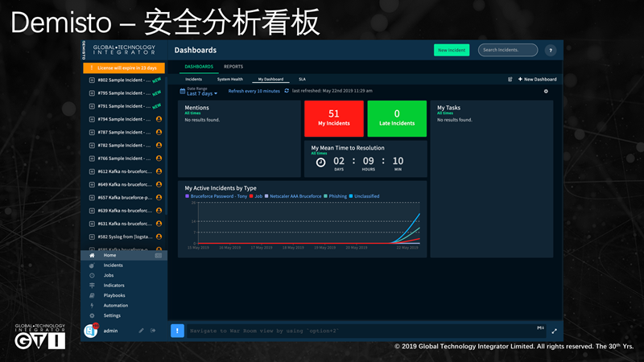Viewport: 644px width, 362px height.
Task: Expand incident #791 Sample Incident
Action: pyautogui.click(x=92, y=106)
